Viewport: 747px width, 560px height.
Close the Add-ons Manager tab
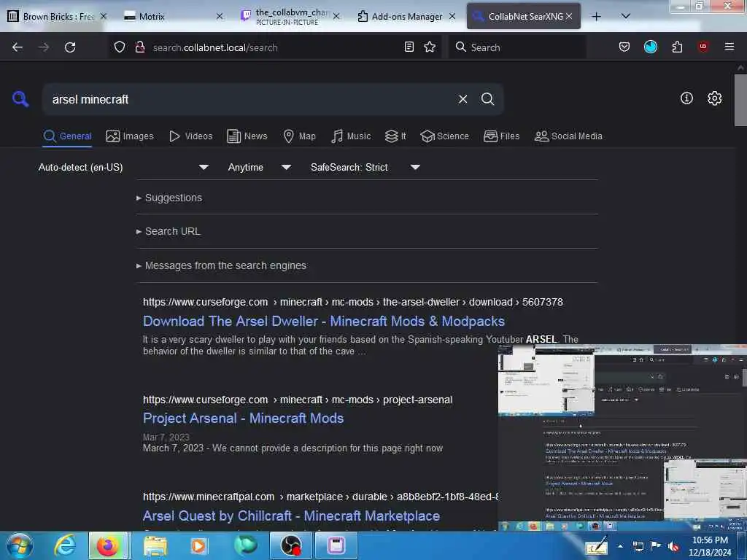pyautogui.click(x=452, y=17)
